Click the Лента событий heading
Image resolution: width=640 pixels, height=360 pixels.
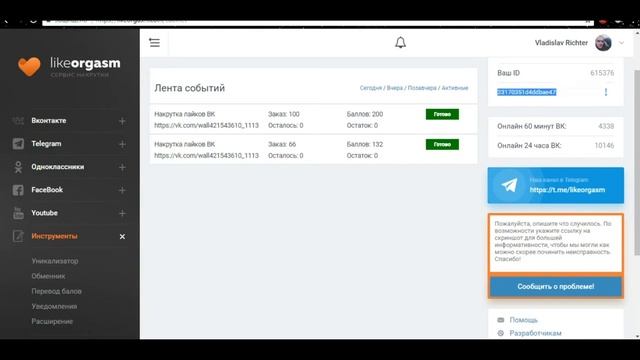tap(189, 88)
